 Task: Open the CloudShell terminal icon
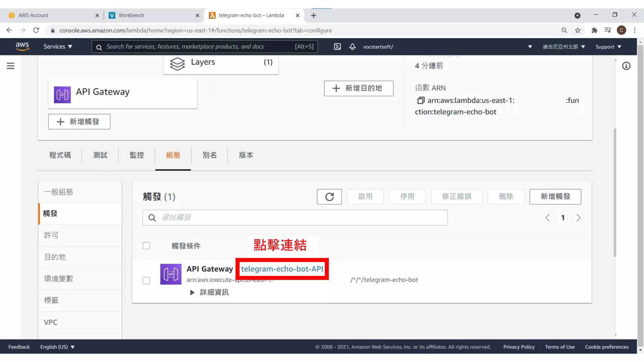pyautogui.click(x=337, y=47)
